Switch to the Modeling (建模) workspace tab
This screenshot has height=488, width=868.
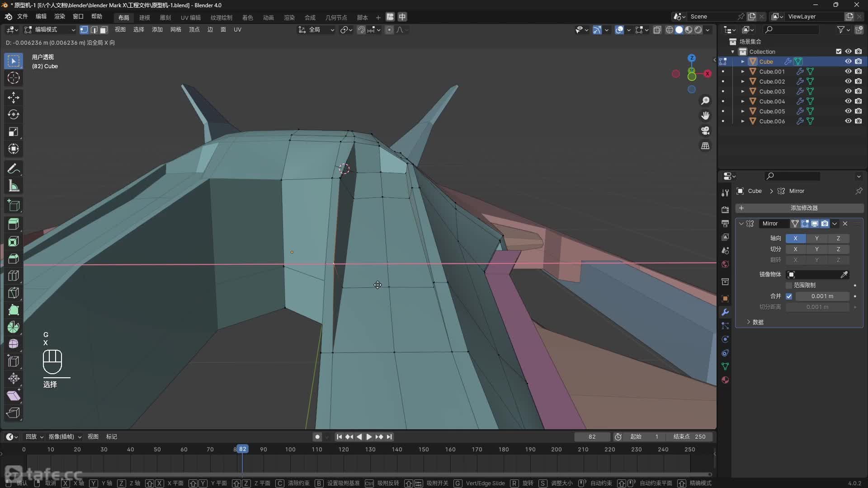pos(145,18)
